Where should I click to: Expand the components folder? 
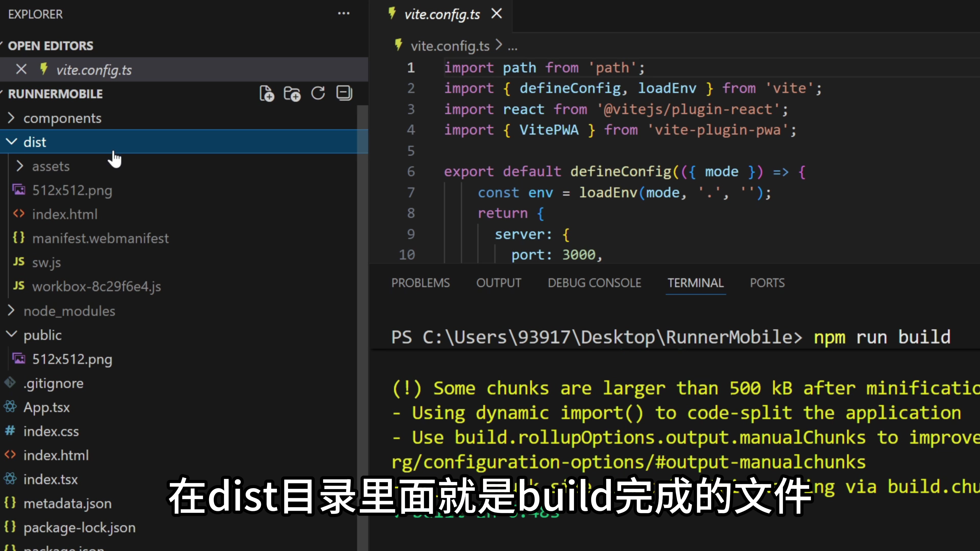62,118
